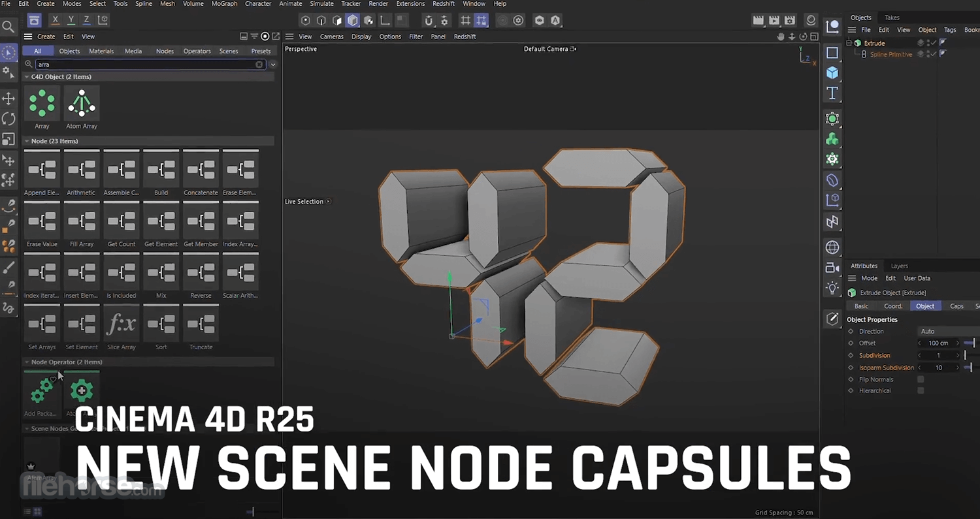Open search options dropdown arrow
The image size is (980, 519).
click(273, 65)
